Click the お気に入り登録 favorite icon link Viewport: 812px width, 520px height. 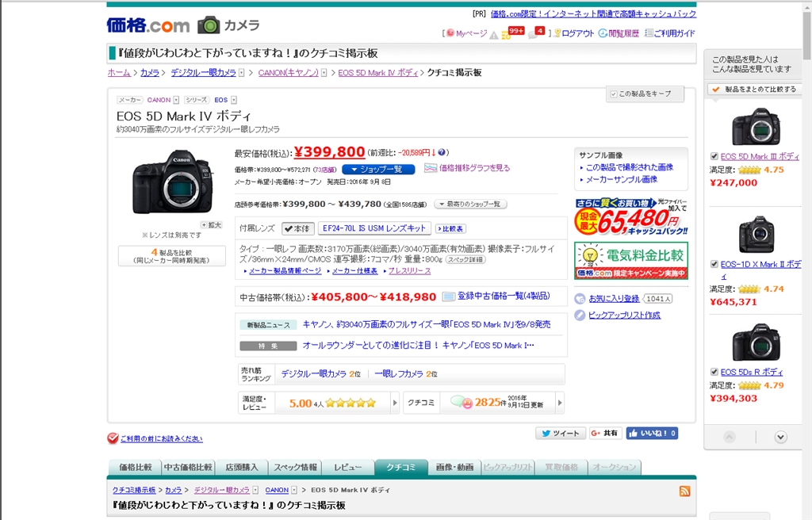(580, 299)
